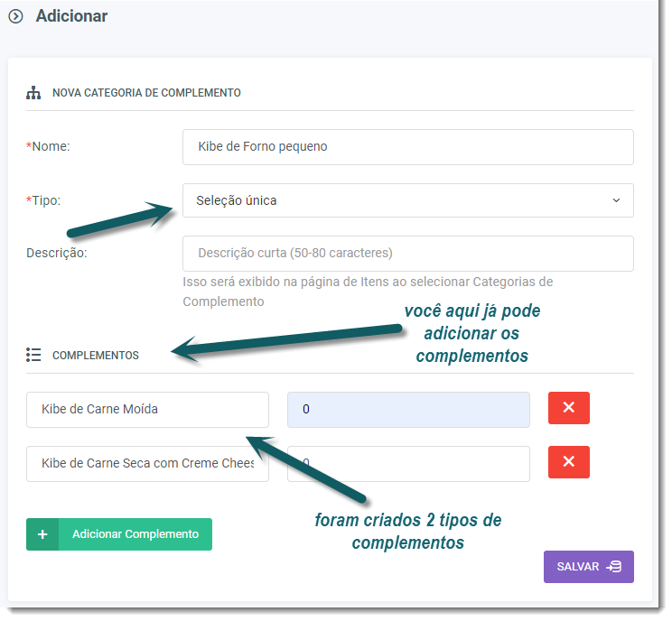The image size is (672, 621).
Task: Click the plus icon on Adicionar Complemento
Action: tap(42, 534)
